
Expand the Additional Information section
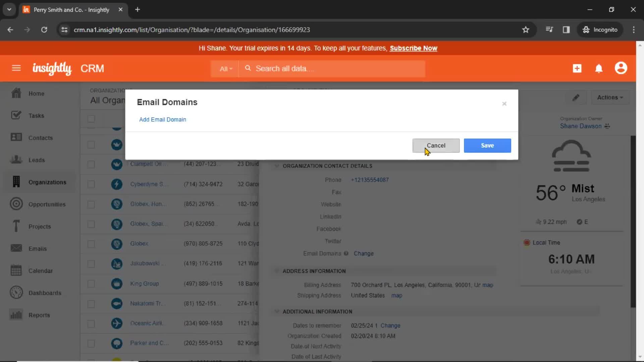(277, 312)
